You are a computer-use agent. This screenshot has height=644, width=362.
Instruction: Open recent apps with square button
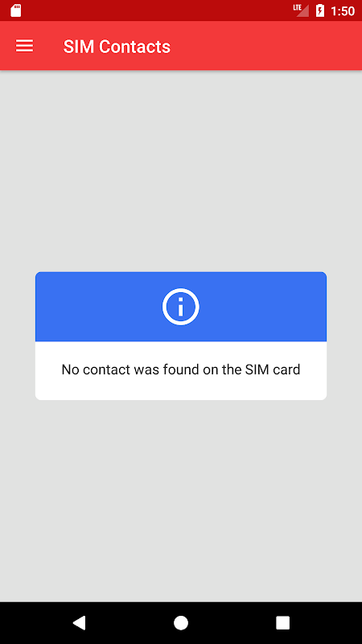tap(283, 622)
